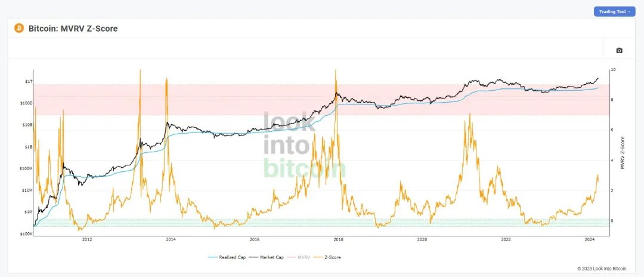Open the Trading Tool dropdown
The image size is (644, 277).
[614, 11]
